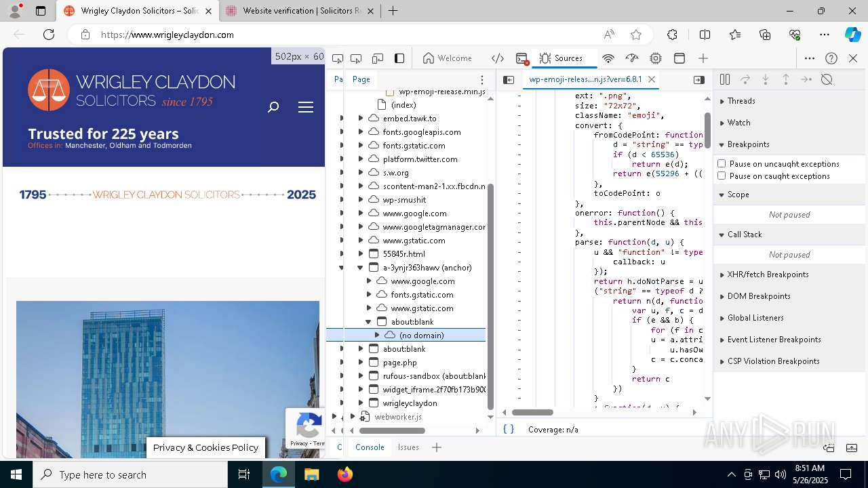The image size is (868, 488).
Task: Expand the Threads section
Action: pos(791,101)
